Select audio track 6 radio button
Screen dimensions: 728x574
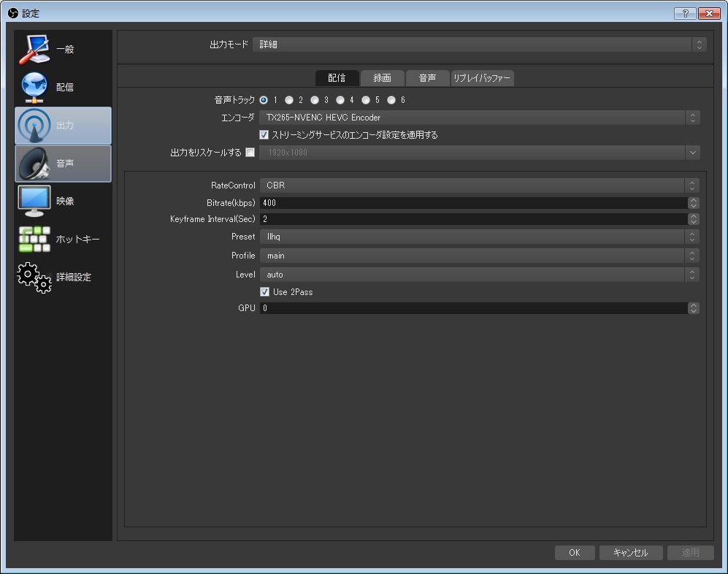coord(391,100)
